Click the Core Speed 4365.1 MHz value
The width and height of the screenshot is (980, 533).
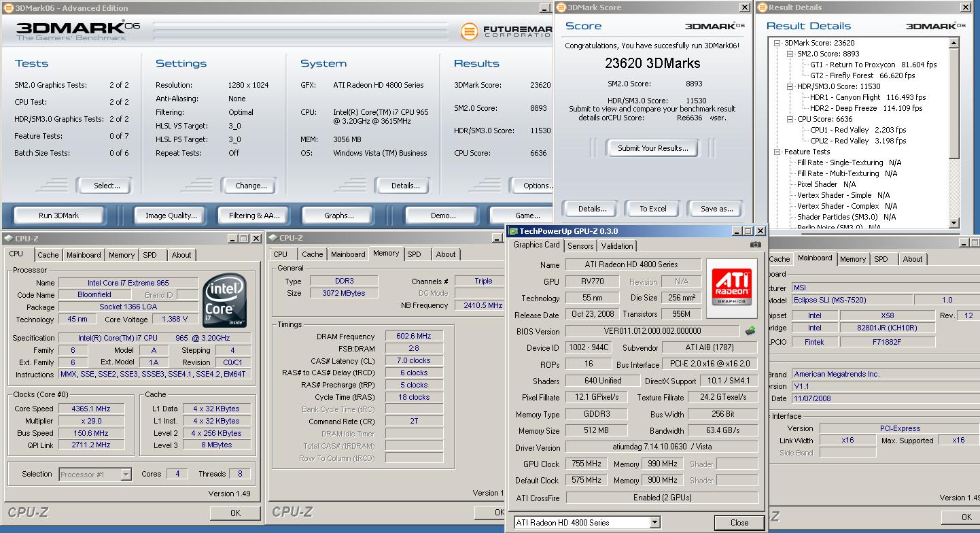coord(91,409)
